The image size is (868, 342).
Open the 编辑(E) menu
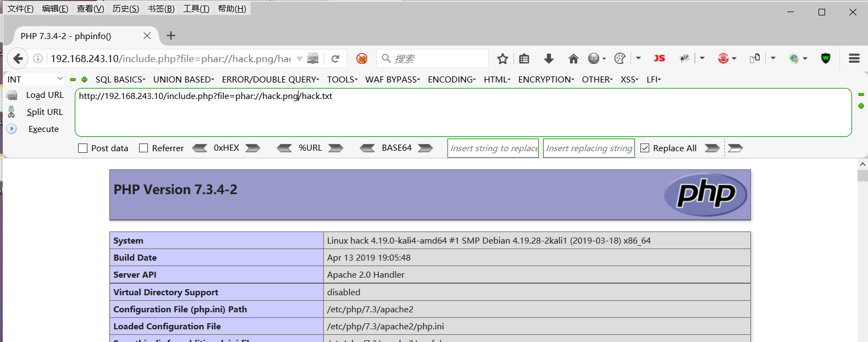(x=55, y=9)
